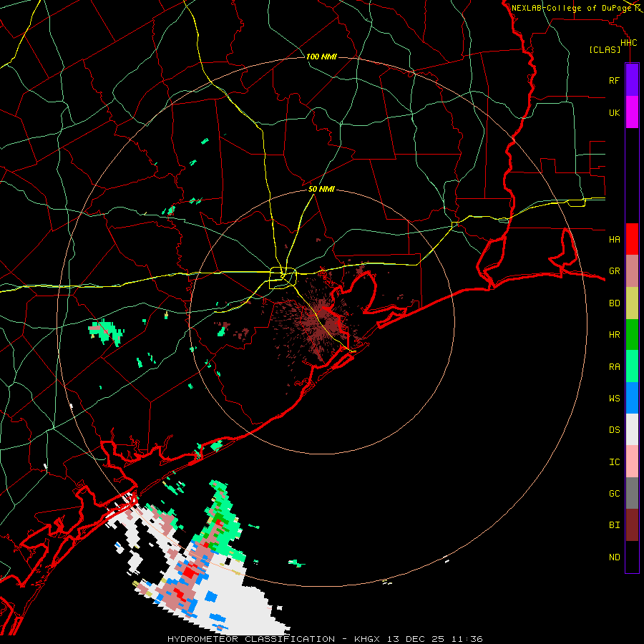The image size is (644, 644).
Task: Click the HHC product code label
Action: tap(629, 43)
